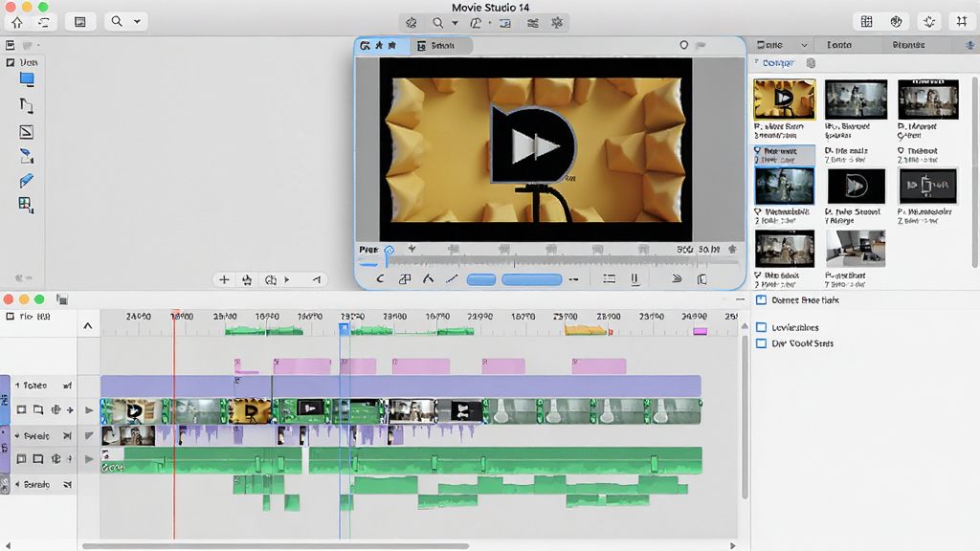
Task: Collapse the second track with its left arrow
Action: pos(17,436)
